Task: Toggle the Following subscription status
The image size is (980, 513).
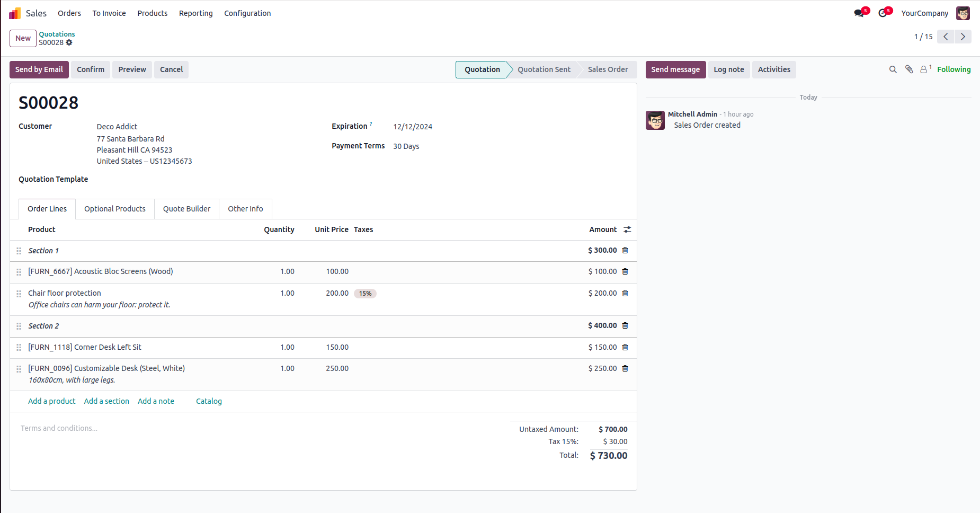Action: coord(954,69)
